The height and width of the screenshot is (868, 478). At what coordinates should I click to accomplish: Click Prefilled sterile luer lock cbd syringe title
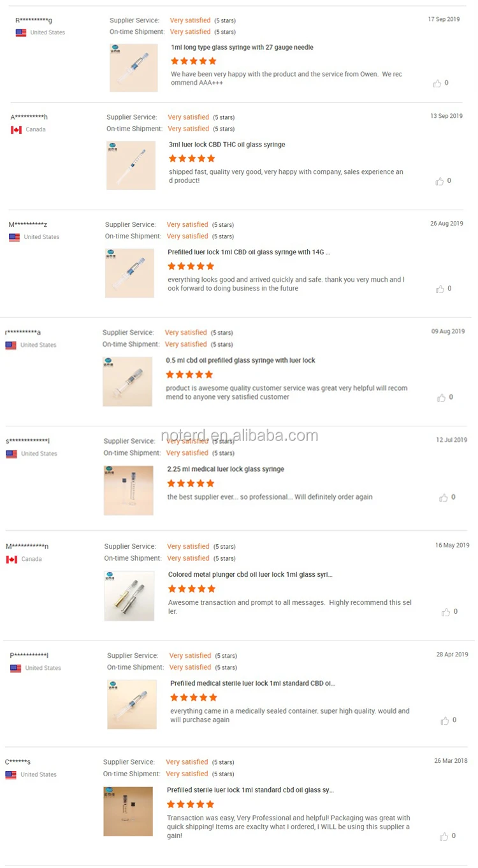250,790
